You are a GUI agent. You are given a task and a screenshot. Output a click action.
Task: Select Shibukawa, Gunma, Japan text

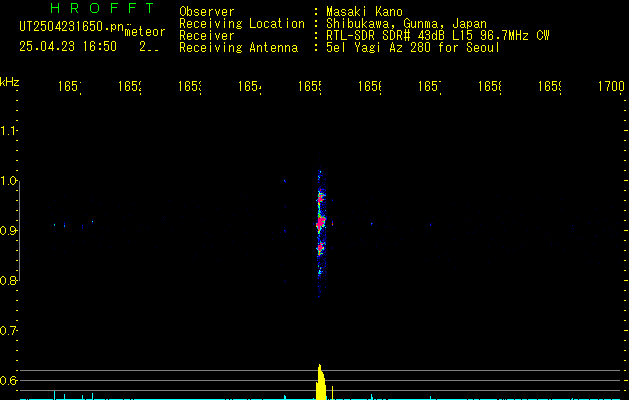406,24
